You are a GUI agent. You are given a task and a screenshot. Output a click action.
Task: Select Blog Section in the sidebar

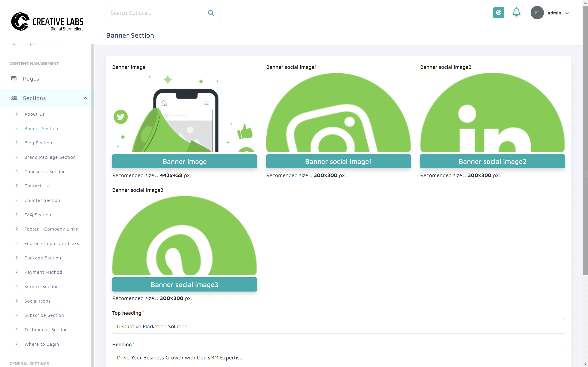click(38, 143)
